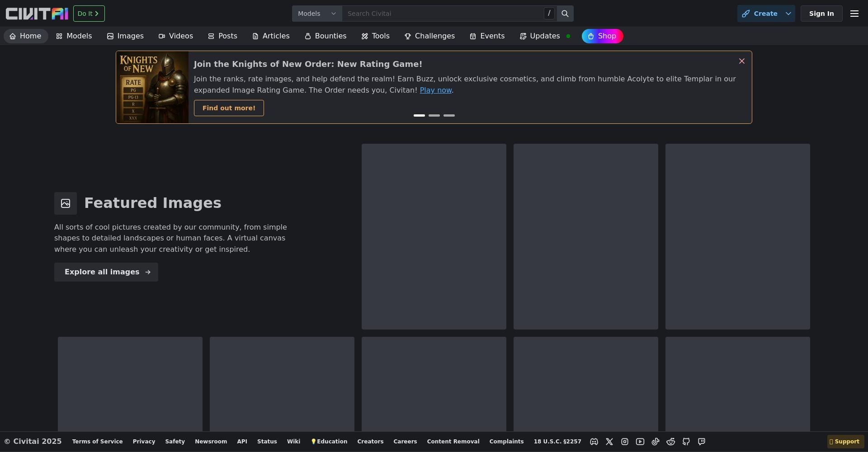Open Terms of Service link
The image size is (868, 452).
(x=97, y=442)
